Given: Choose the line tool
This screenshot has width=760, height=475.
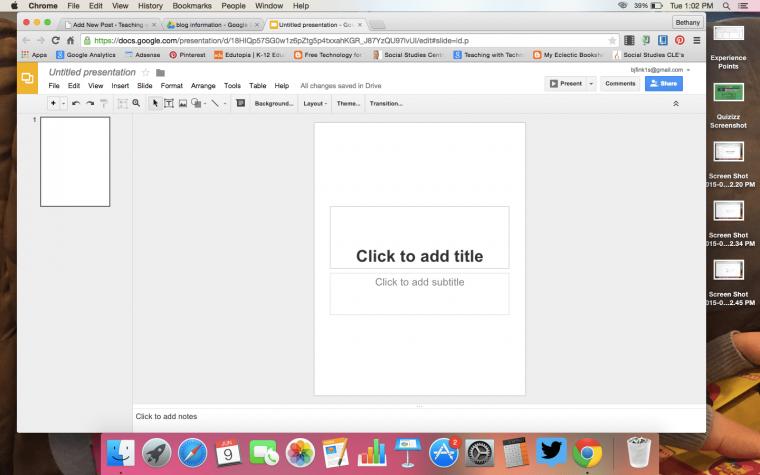Looking at the screenshot, I should pos(215,103).
